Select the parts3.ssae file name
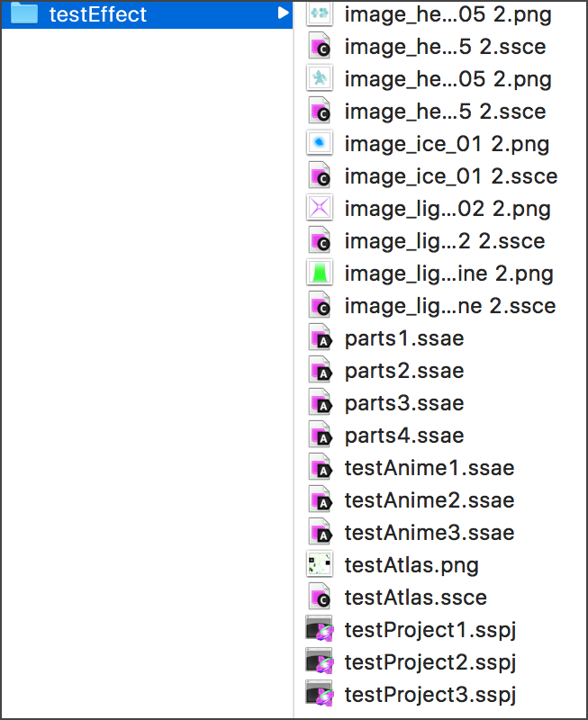Image resolution: width=588 pixels, height=720 pixels. point(404,403)
